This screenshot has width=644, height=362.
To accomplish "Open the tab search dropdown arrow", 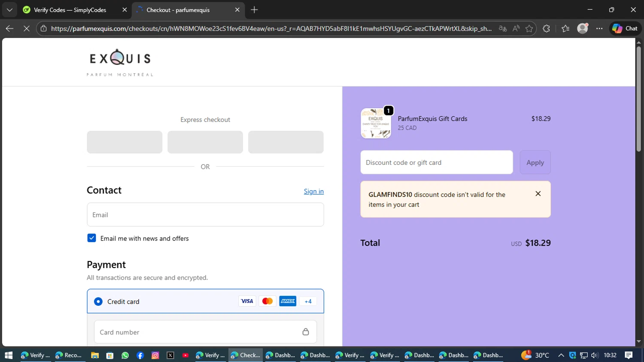I will [x=9, y=9].
